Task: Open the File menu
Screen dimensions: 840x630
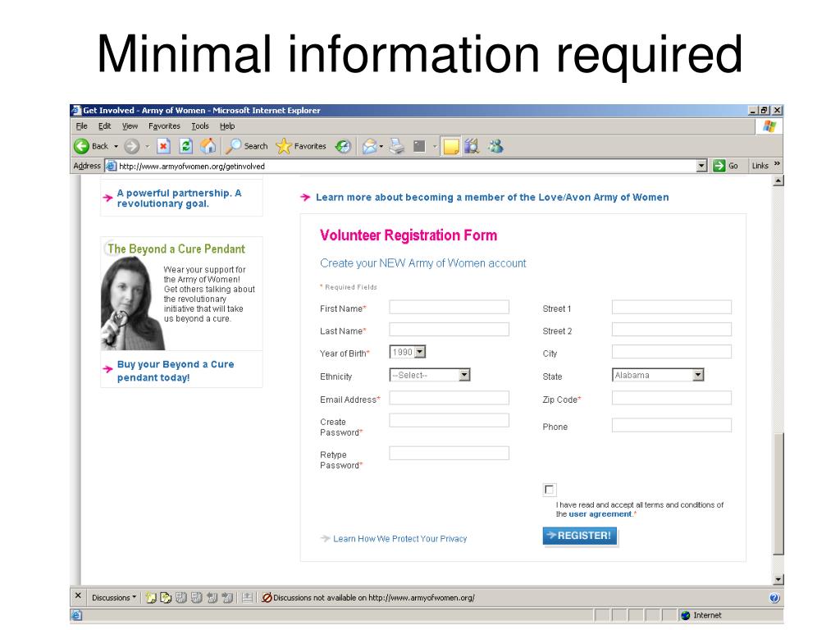Action: (81, 126)
